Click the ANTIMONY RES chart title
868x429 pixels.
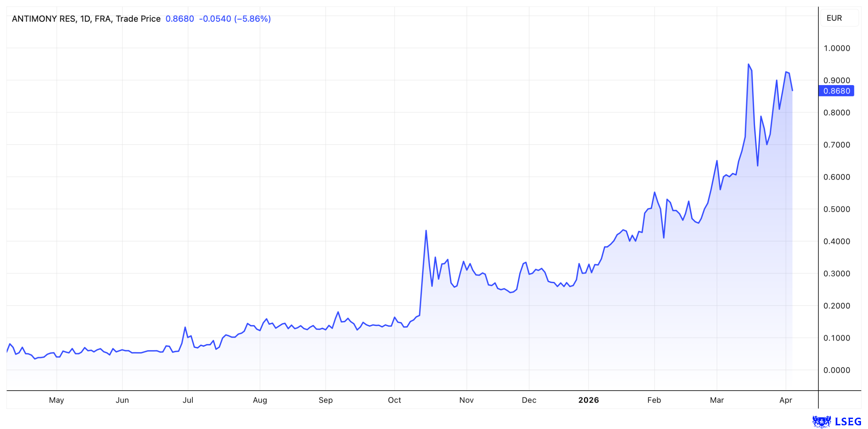coord(44,19)
